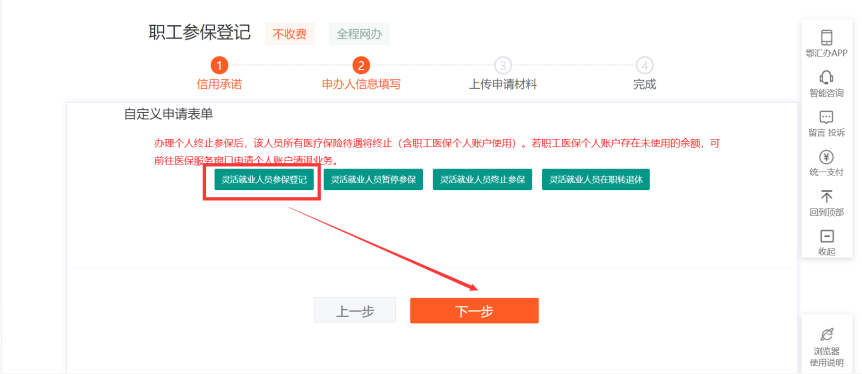Go back with the 上一步 button
The height and width of the screenshot is (374, 862).
click(355, 311)
